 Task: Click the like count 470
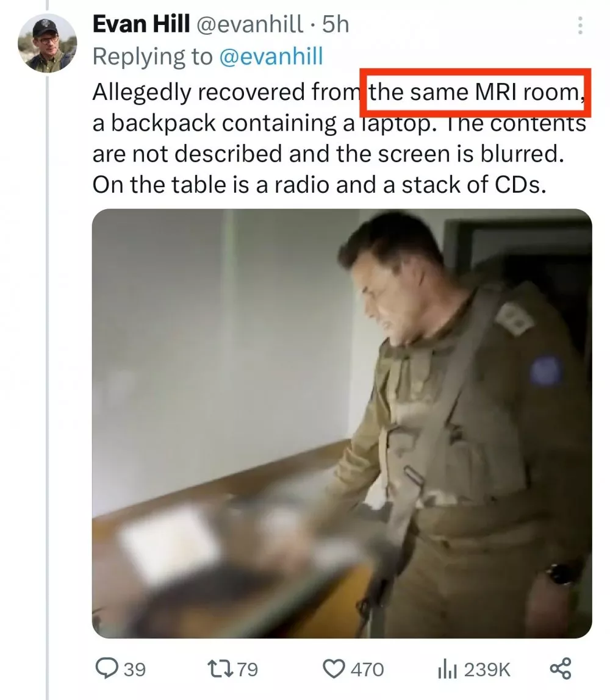(368, 670)
